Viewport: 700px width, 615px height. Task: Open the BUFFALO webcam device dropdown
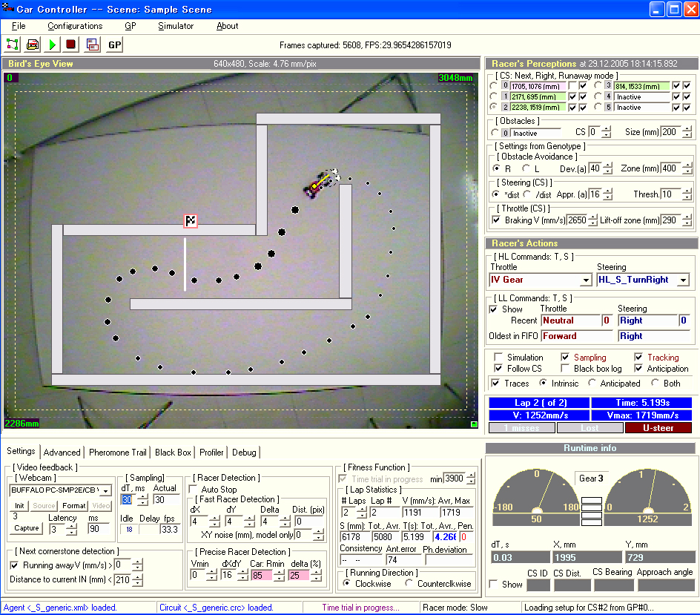point(105,490)
